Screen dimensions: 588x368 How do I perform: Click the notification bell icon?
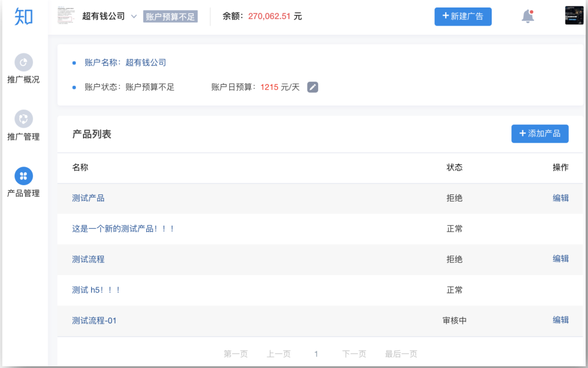(x=528, y=16)
